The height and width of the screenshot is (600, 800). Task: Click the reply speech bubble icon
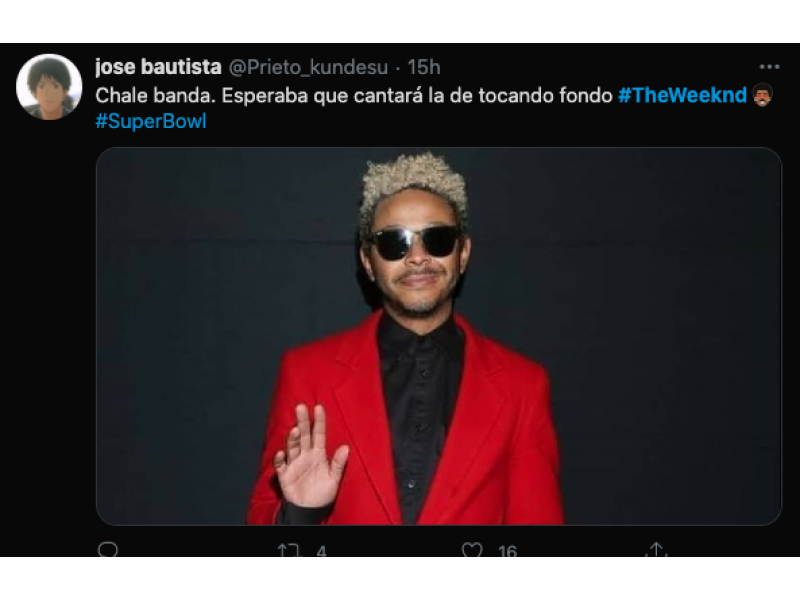tap(108, 549)
